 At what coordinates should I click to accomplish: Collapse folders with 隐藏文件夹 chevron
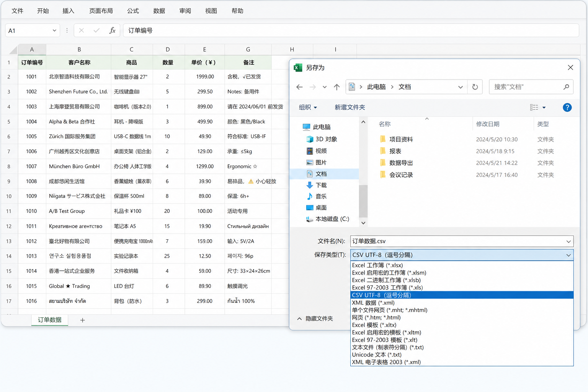click(x=299, y=318)
